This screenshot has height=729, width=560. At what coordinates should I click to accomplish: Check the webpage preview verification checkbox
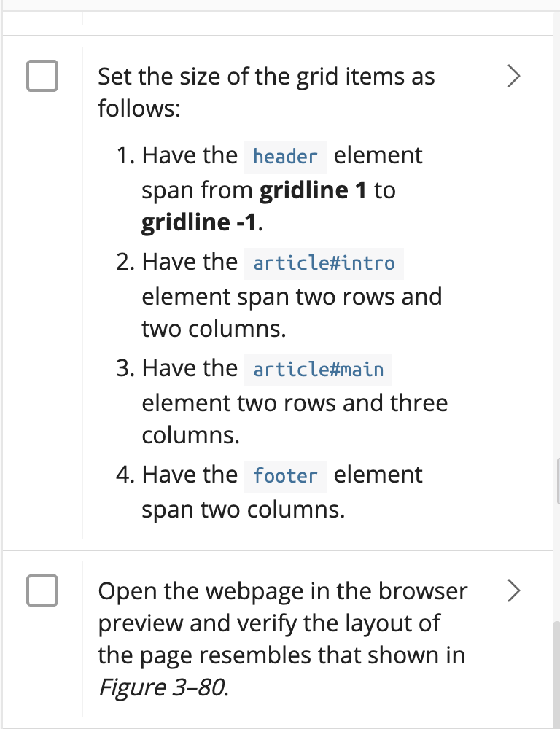click(43, 591)
